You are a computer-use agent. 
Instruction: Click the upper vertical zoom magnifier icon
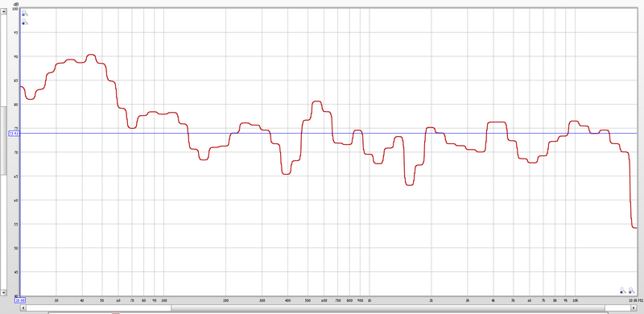click(25, 14)
